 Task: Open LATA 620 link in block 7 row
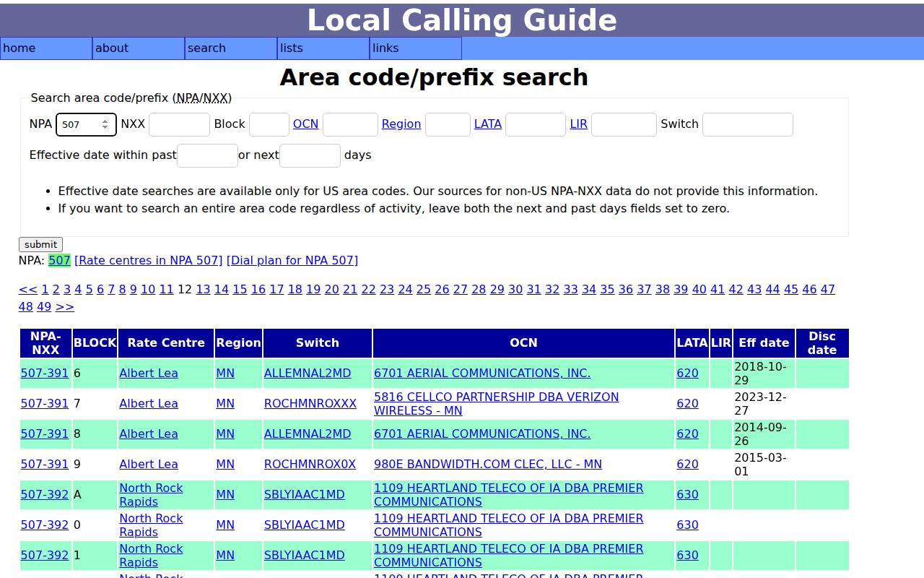pyautogui.click(x=687, y=404)
